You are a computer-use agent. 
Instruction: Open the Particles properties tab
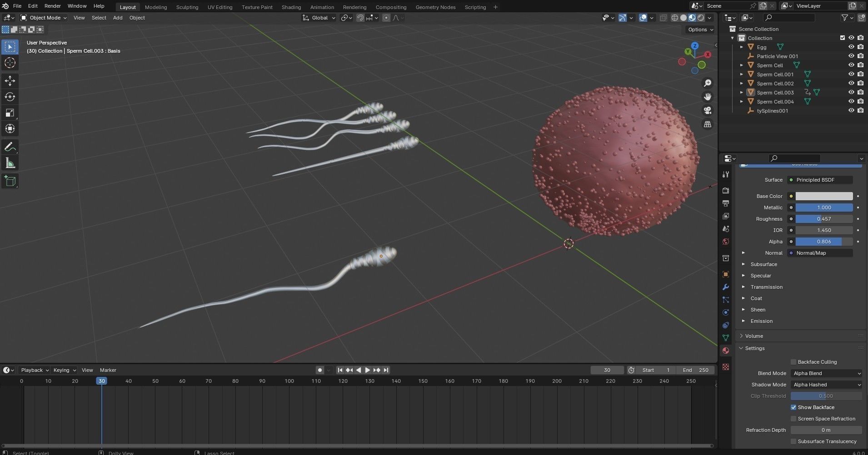[726, 300]
